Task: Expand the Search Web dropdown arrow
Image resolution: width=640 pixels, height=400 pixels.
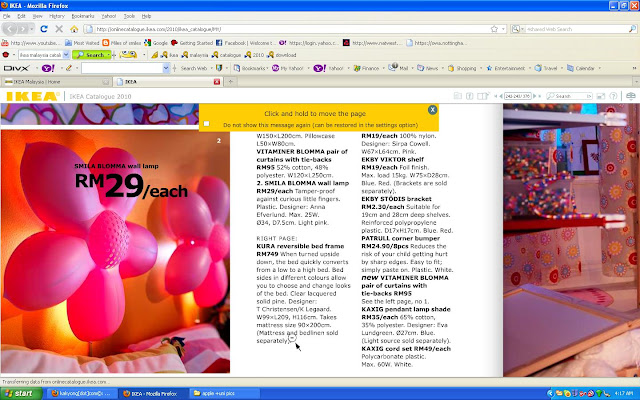Action: click(x=211, y=68)
